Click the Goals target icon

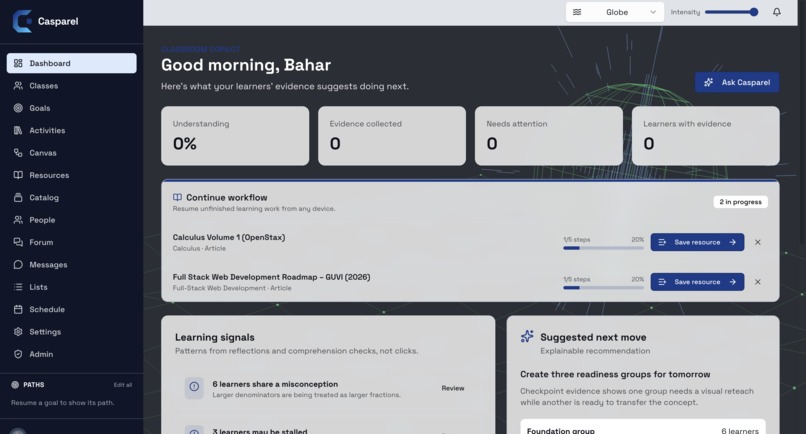(18, 108)
